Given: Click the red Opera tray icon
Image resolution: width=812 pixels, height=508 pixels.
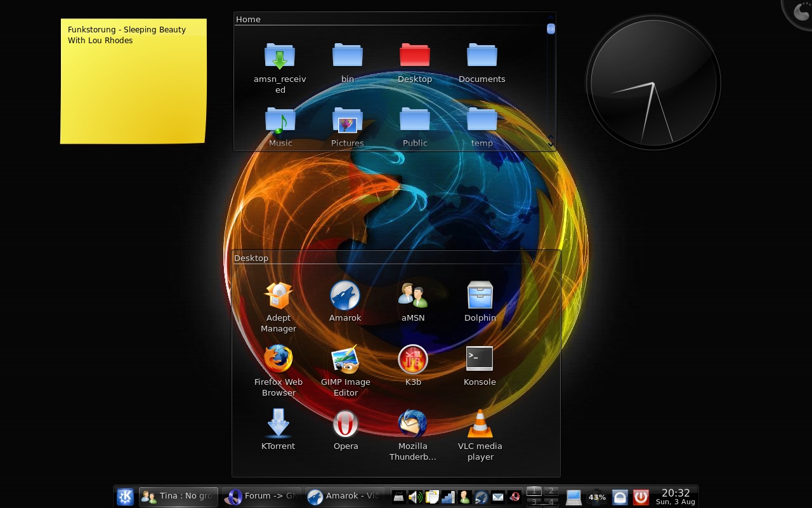Looking at the screenshot, I should [x=514, y=497].
